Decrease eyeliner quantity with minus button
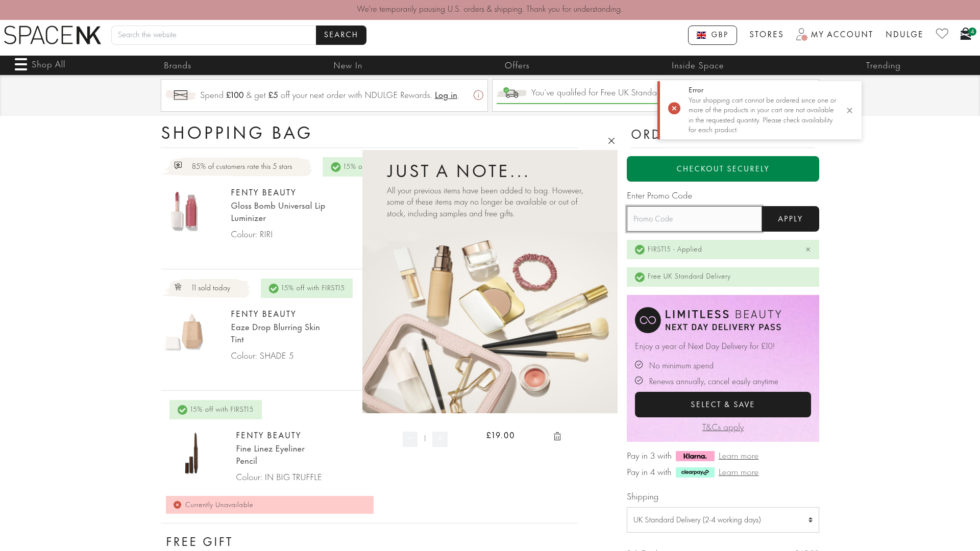This screenshot has height=551, width=980. [x=410, y=439]
